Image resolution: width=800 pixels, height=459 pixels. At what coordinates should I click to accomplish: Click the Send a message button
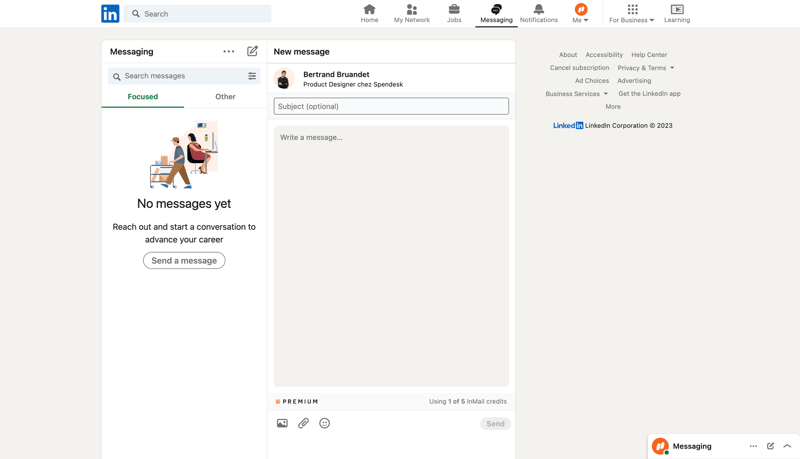184,261
